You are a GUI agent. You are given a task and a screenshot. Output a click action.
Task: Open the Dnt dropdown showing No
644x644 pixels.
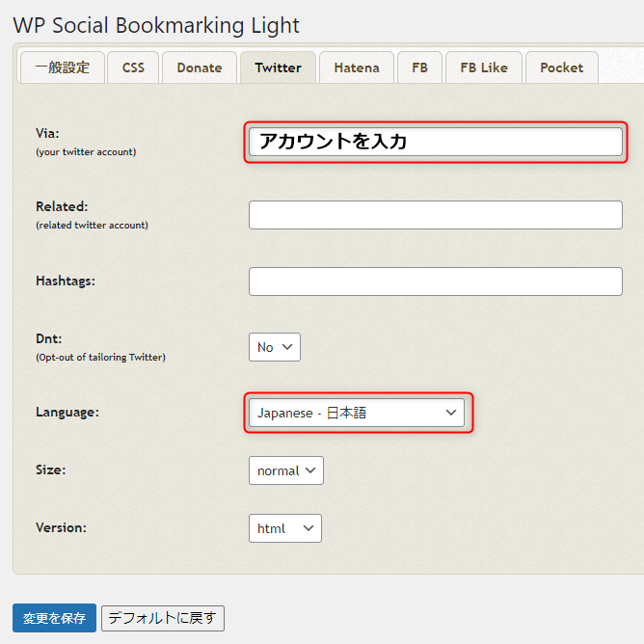pyautogui.click(x=274, y=347)
